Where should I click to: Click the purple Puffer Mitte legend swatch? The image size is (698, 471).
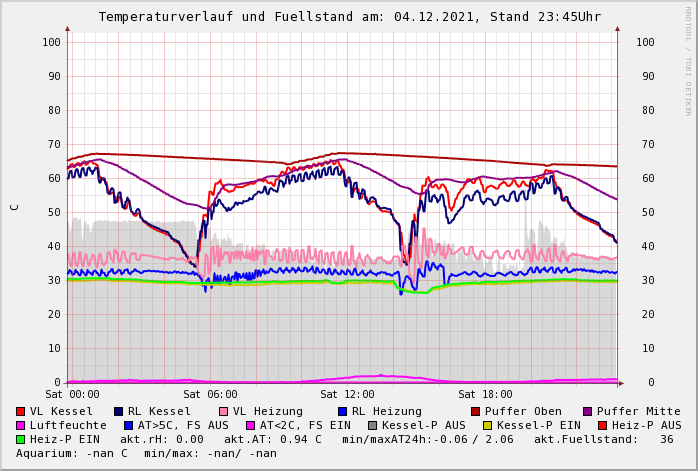pos(588,411)
